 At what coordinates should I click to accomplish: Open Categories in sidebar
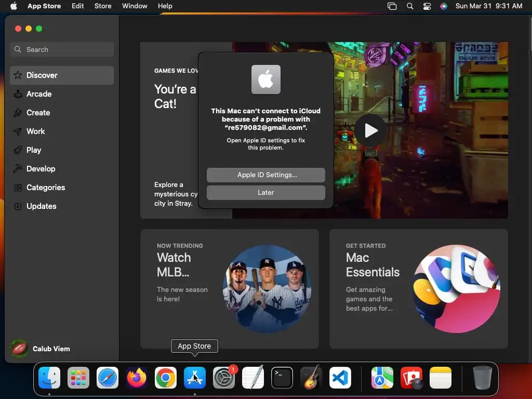tap(62, 187)
